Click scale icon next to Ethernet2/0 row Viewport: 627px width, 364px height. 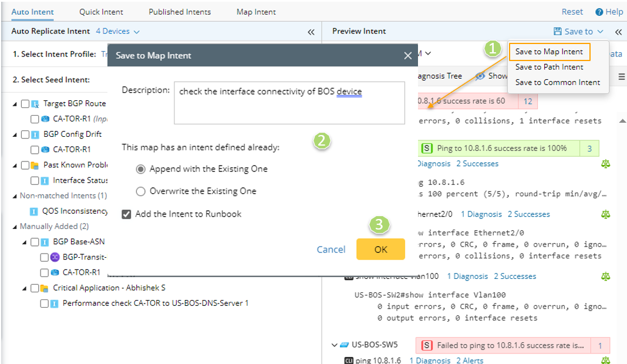click(x=605, y=214)
